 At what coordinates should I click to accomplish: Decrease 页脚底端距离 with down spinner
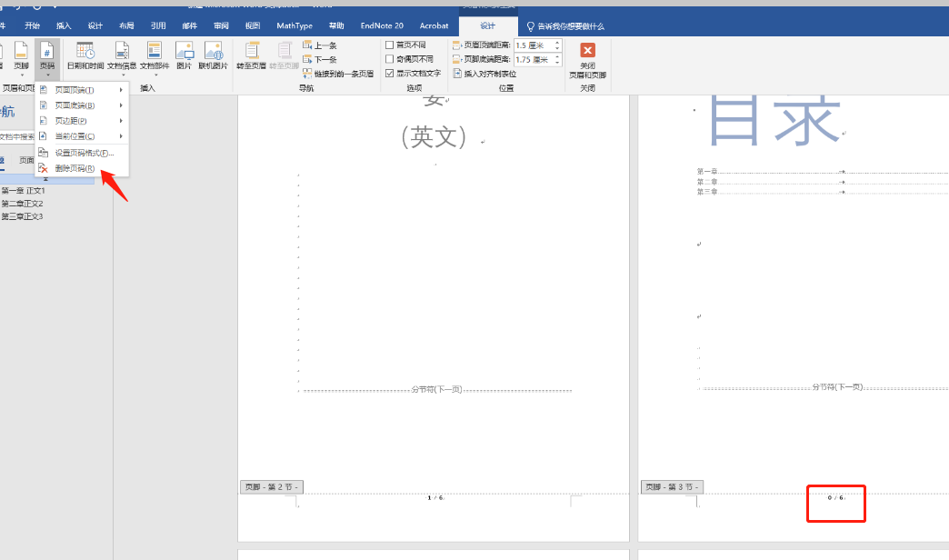(x=557, y=63)
